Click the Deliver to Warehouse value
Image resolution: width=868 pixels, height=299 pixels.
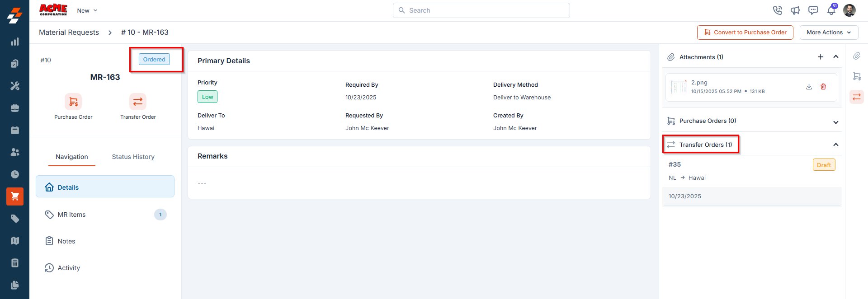click(522, 98)
